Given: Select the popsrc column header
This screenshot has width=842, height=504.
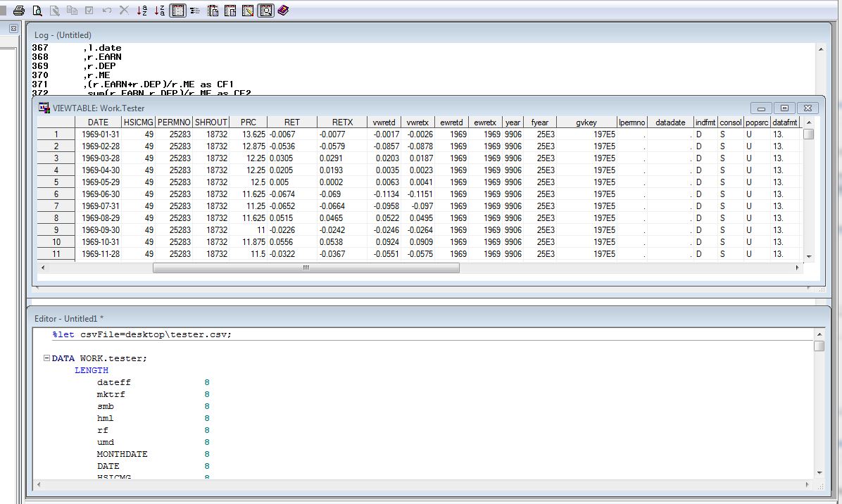Looking at the screenshot, I should point(757,122).
